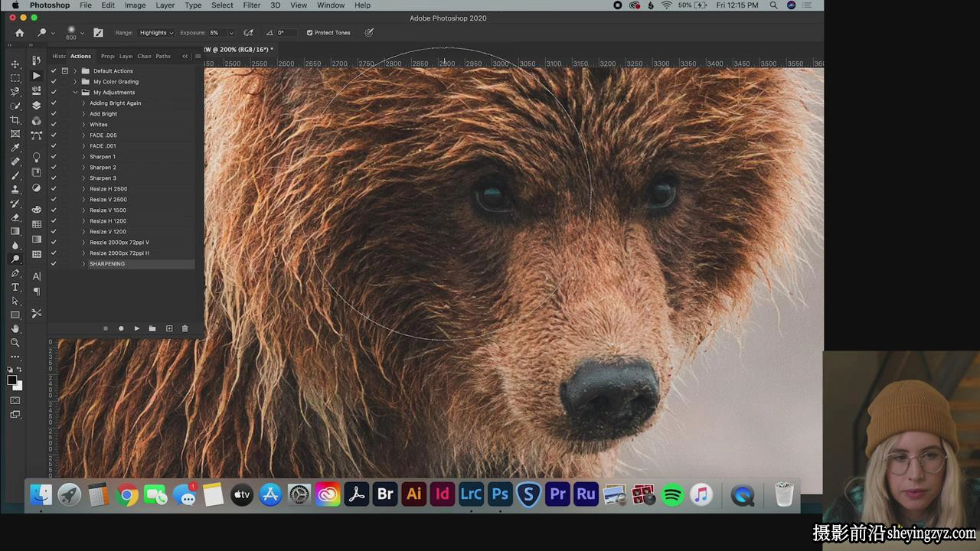Select the Clone Stamp tool
Viewport: 980px width, 551px height.
[15, 190]
